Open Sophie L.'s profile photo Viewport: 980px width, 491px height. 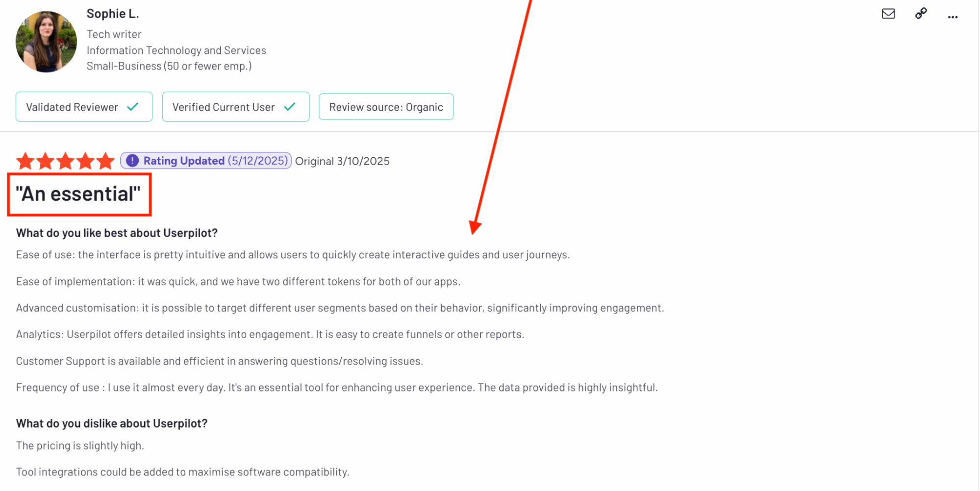click(46, 42)
